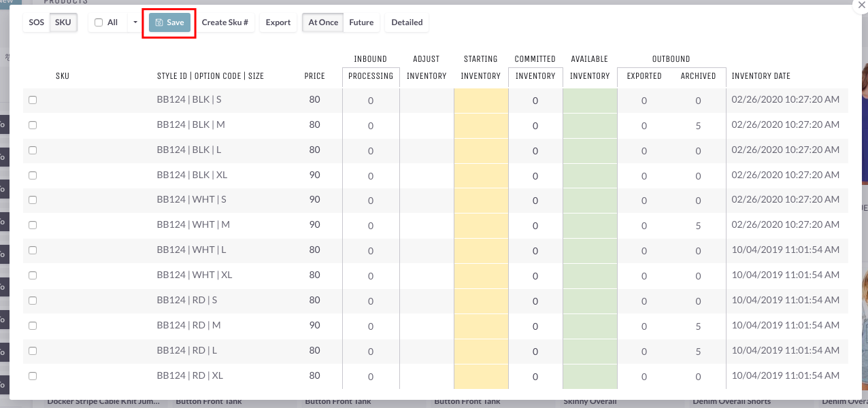The width and height of the screenshot is (868, 408).
Task: Tick the checkbox for BB124 | RD | XL
Action: 33,376
